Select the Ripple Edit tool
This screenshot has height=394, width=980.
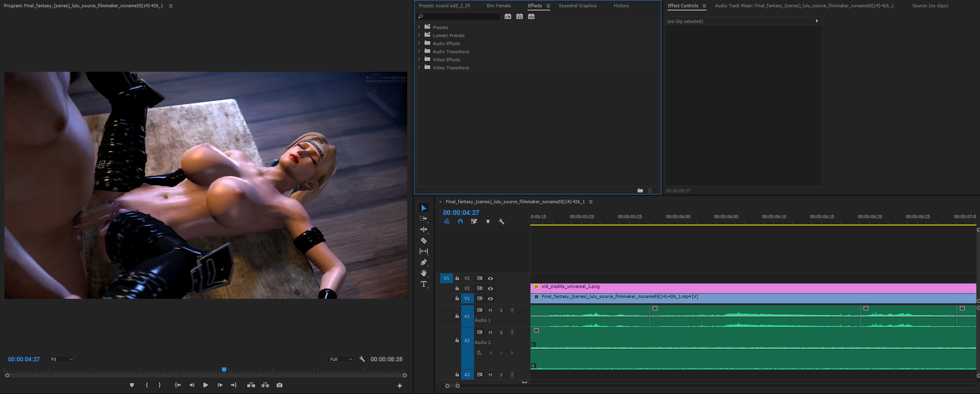pyautogui.click(x=424, y=229)
